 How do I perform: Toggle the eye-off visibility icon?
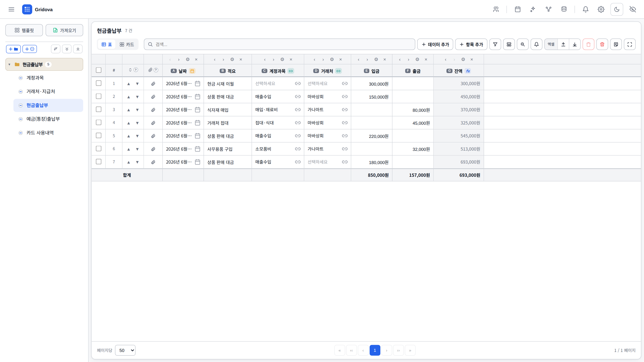(633, 9)
